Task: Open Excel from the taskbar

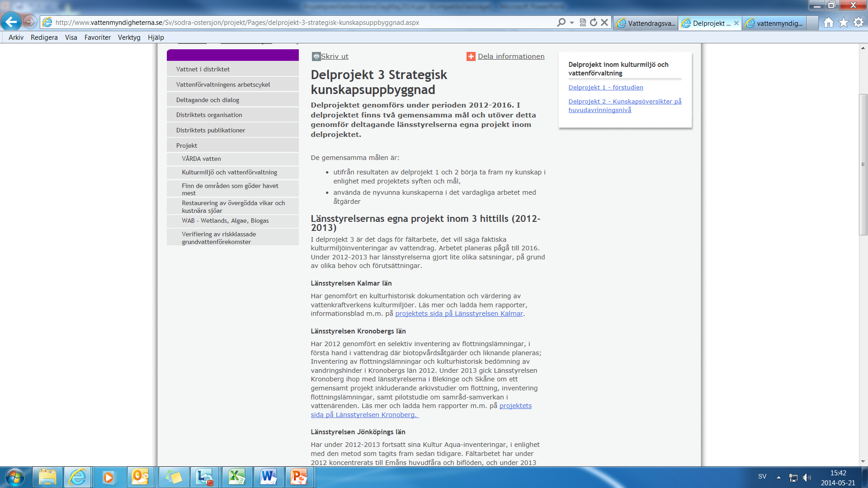Action: point(237,477)
